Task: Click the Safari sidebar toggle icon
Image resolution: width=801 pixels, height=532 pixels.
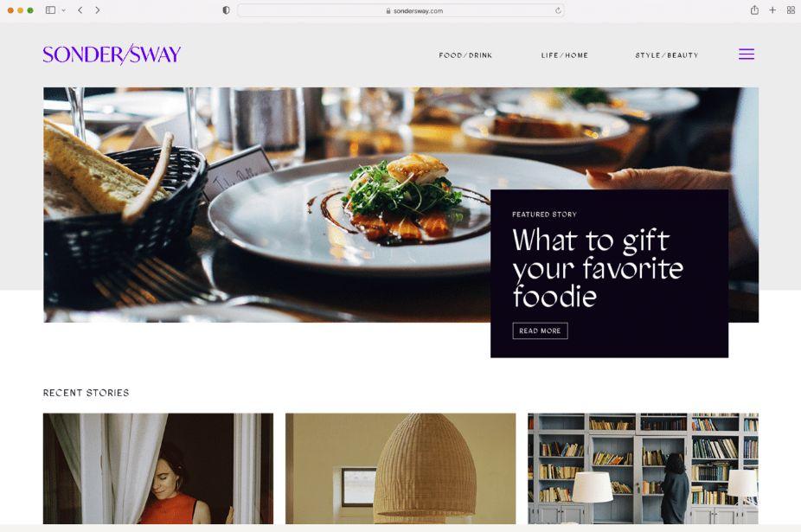Action: pyautogui.click(x=50, y=10)
